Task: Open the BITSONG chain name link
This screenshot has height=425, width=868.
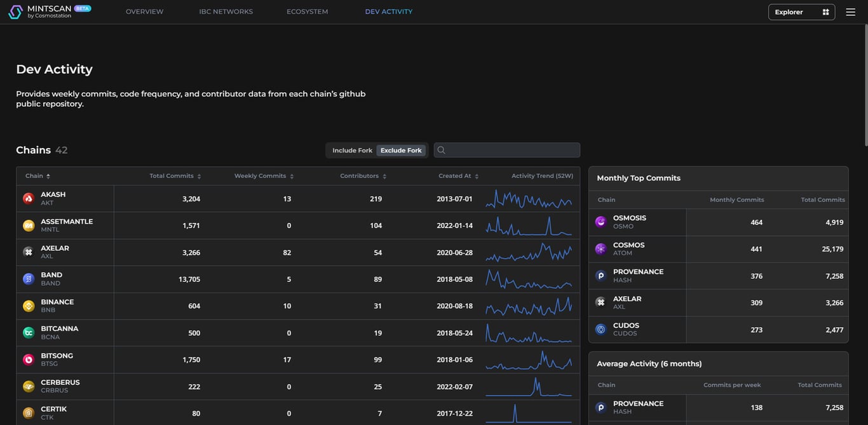Action: (x=57, y=356)
